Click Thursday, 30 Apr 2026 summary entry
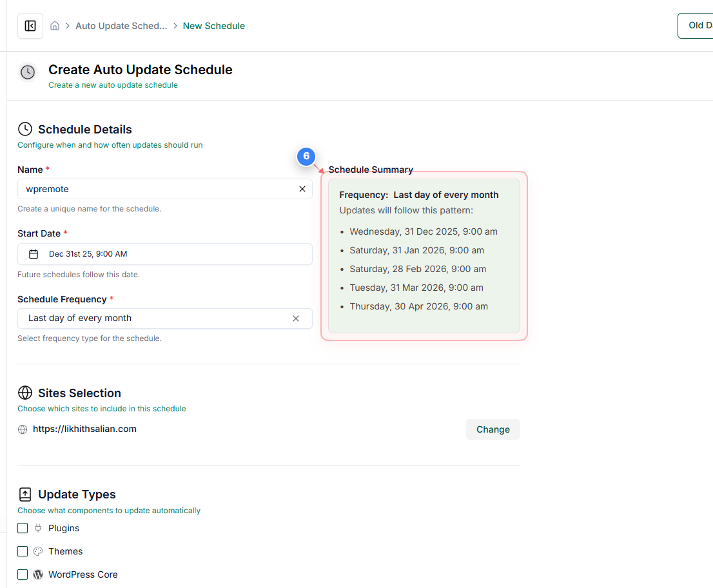713x588 pixels. (x=418, y=306)
